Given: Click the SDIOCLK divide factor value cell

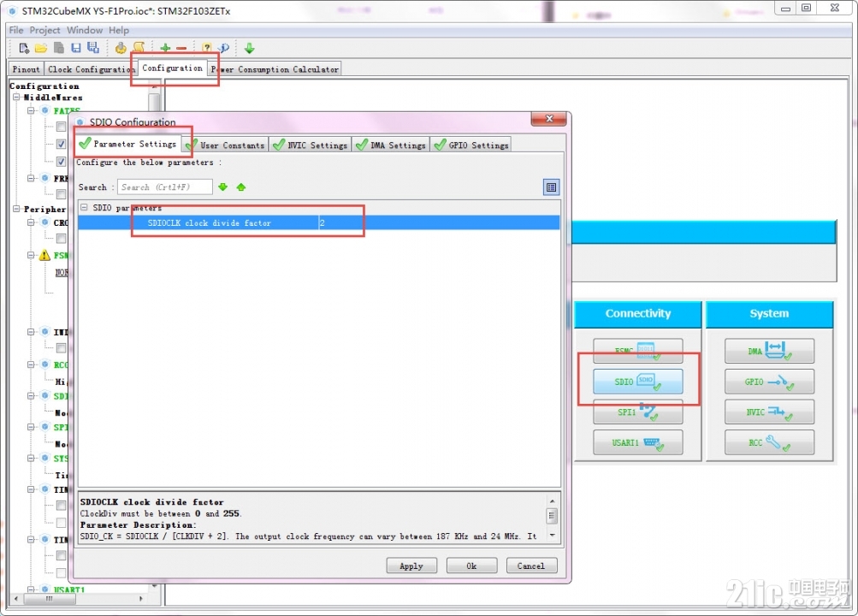Looking at the screenshot, I should click(439, 222).
